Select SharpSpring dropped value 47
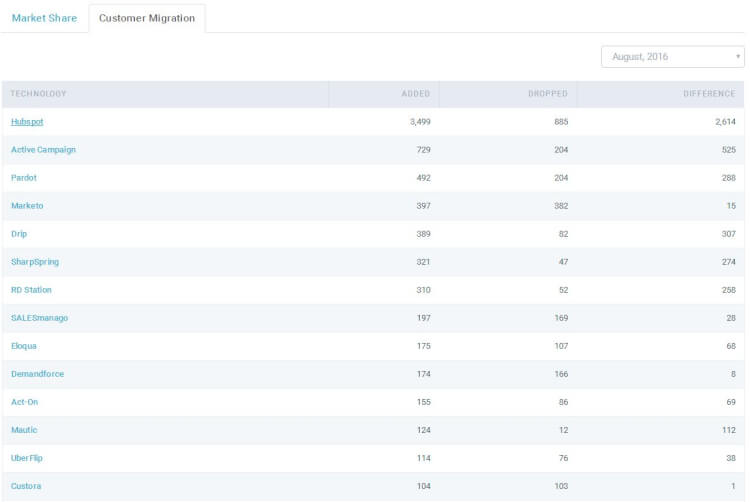The height and width of the screenshot is (502, 750). point(563,262)
